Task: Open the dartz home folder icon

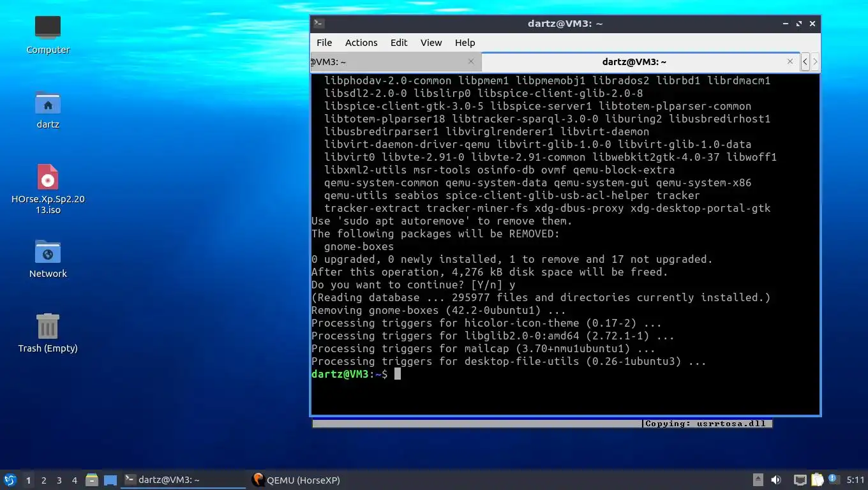Action: point(48,109)
